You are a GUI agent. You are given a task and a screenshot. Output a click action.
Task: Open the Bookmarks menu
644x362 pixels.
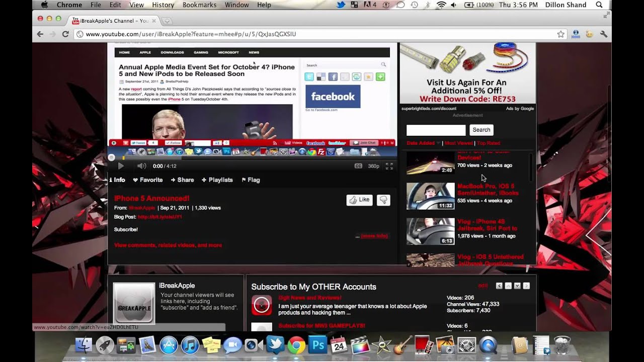point(200,5)
